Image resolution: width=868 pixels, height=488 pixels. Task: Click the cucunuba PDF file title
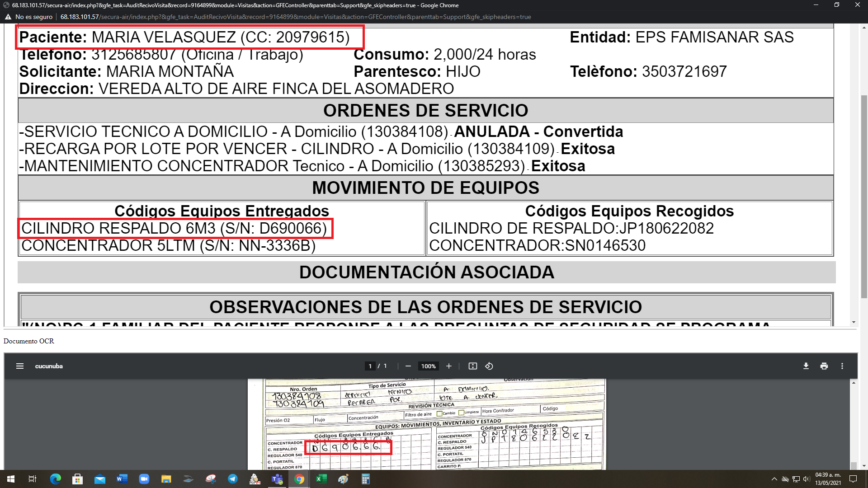pos(49,366)
